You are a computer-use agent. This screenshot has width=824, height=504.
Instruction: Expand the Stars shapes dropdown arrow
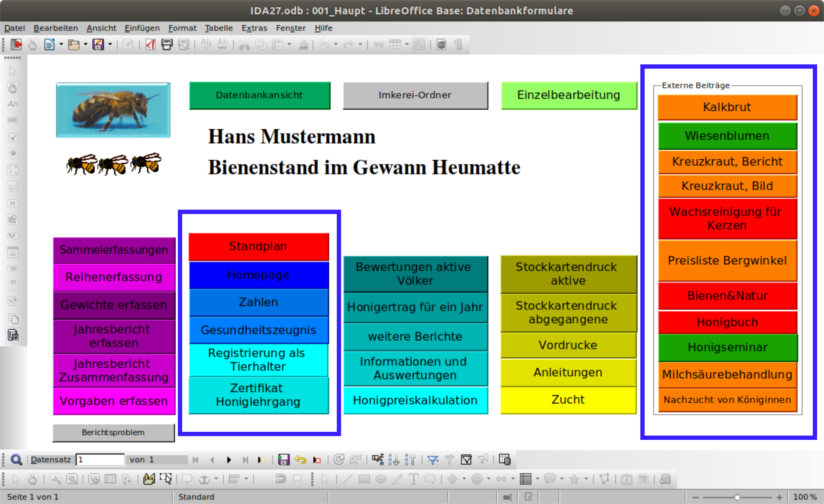[586, 479]
